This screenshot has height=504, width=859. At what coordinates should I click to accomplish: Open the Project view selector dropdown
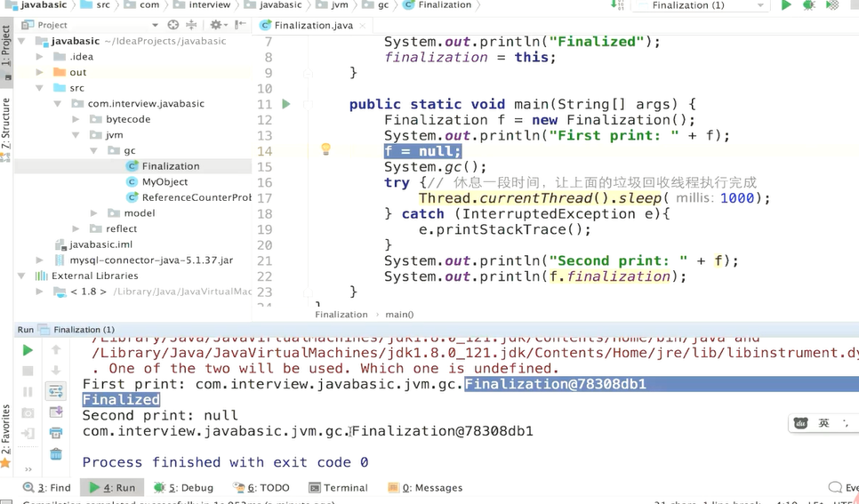155,25
